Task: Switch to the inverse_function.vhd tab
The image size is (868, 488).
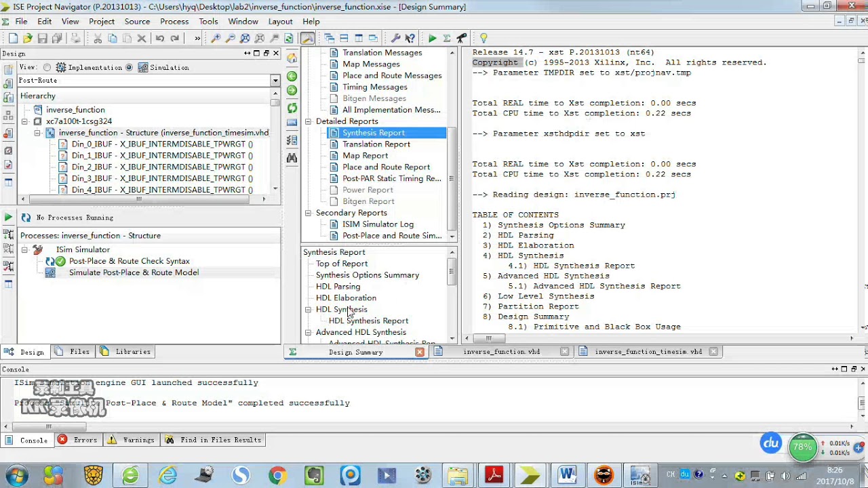Action: point(501,352)
